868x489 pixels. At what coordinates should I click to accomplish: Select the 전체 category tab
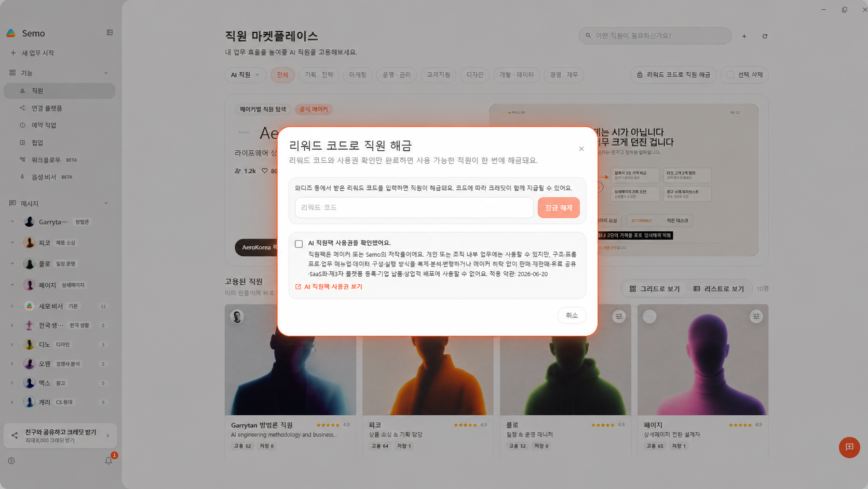282,75
